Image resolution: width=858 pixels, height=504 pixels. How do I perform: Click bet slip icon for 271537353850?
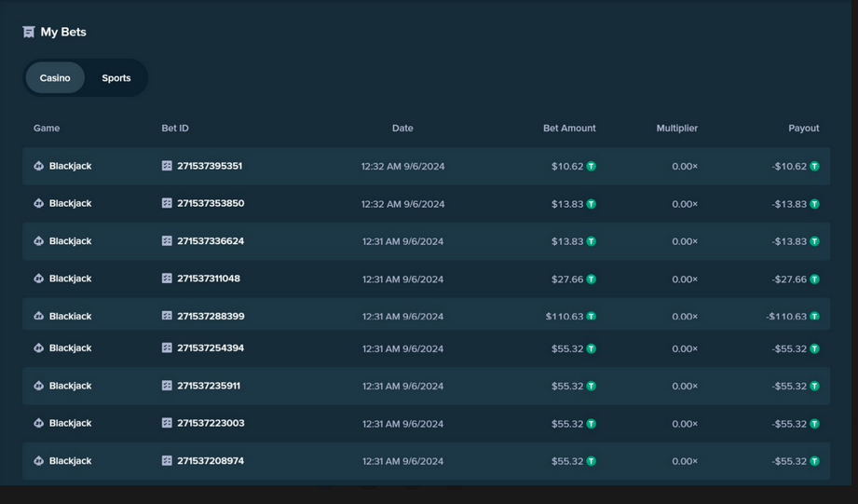(x=167, y=203)
